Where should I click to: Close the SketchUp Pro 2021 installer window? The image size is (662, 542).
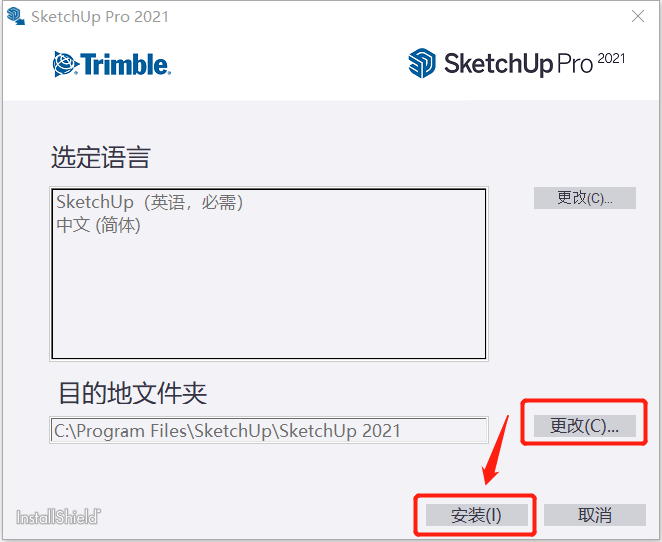coord(638,16)
